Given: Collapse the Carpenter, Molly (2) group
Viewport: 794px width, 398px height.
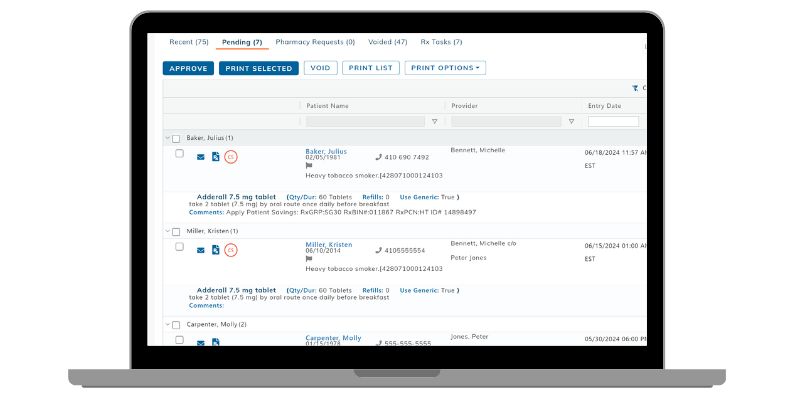Looking at the screenshot, I should pos(167,324).
